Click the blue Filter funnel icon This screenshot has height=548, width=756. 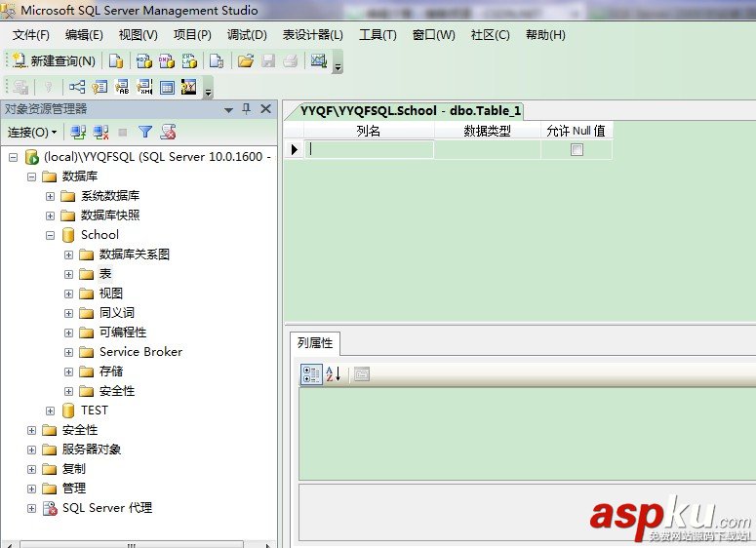pyautogui.click(x=145, y=132)
